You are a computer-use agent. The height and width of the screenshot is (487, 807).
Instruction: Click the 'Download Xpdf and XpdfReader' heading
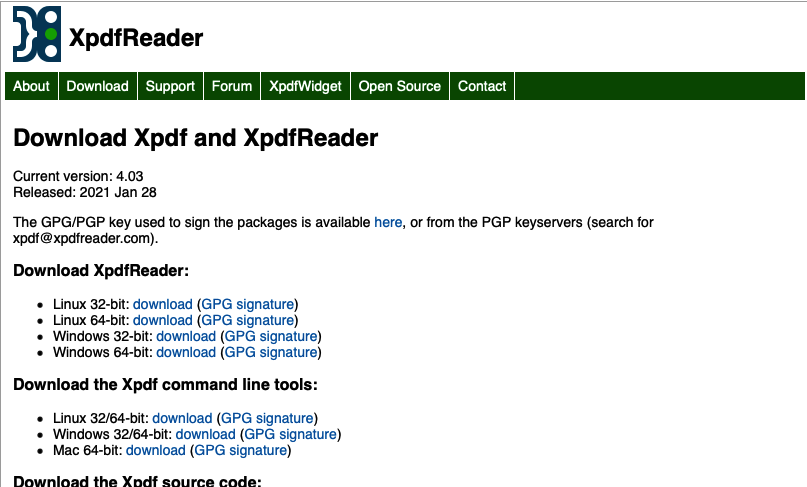tap(196, 138)
